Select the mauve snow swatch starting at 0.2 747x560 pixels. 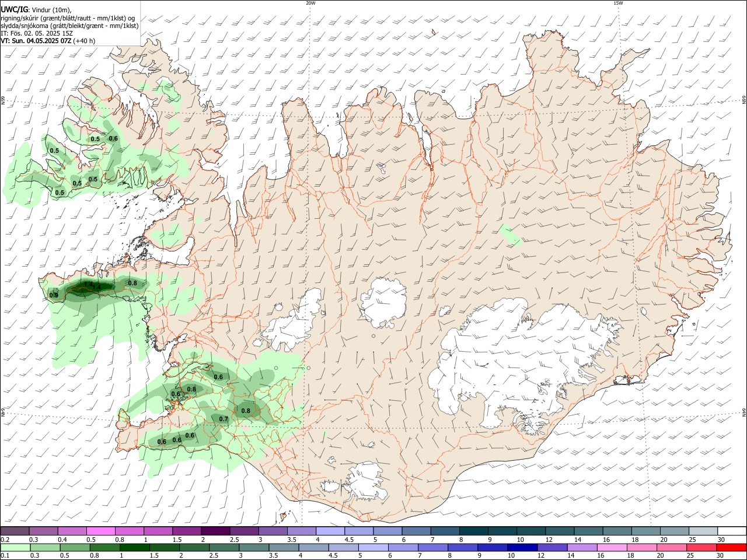click(15, 531)
